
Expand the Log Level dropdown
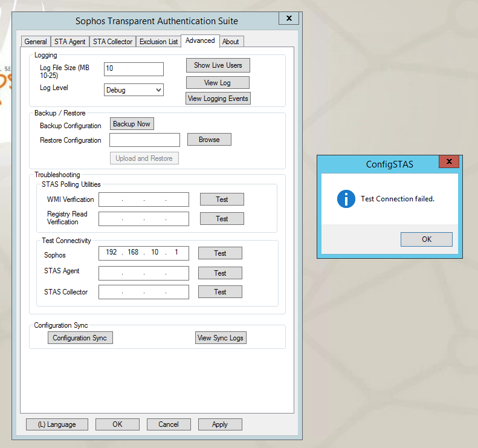point(134,90)
